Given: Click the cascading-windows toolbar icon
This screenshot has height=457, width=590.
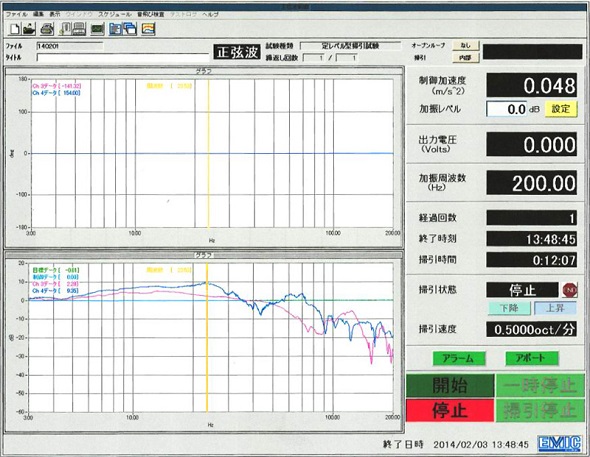Looking at the screenshot, I should pos(130,29).
